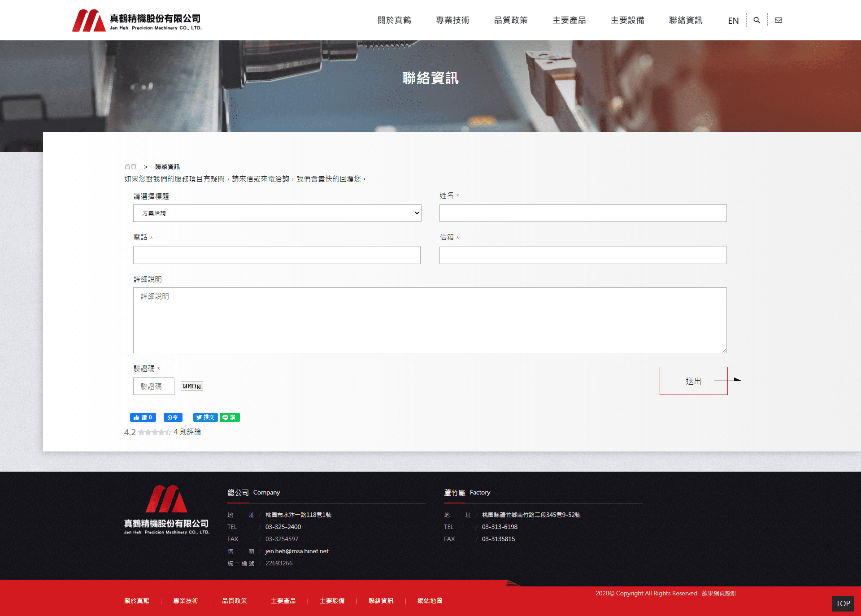
Task: Click the search magnifier icon in header
Action: [x=757, y=20]
